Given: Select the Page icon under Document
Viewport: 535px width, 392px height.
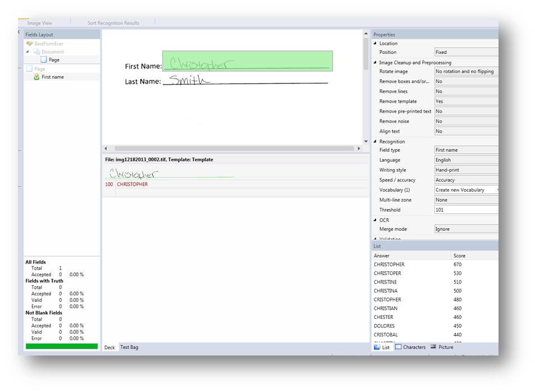Looking at the screenshot, I should (x=43, y=60).
